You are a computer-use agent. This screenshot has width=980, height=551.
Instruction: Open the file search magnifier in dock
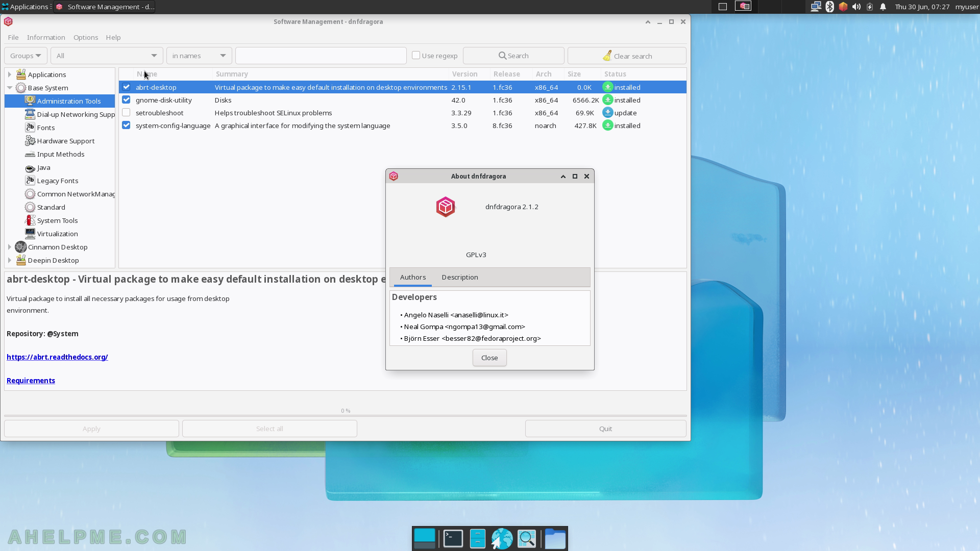coord(527,539)
